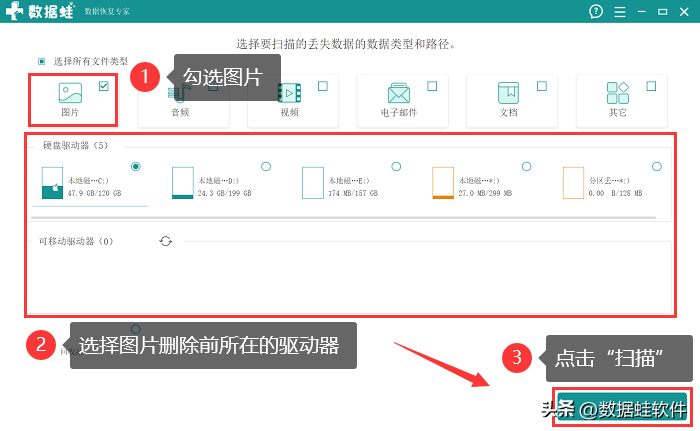700x431 pixels.
Task: Select the 视频 video type icon
Action: (289, 93)
